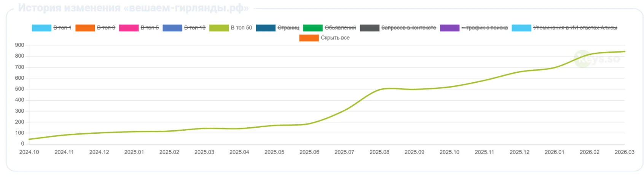
Task: Enable "Упоминания в ИИ ответах Алисы" series
Action: pyautogui.click(x=575, y=28)
